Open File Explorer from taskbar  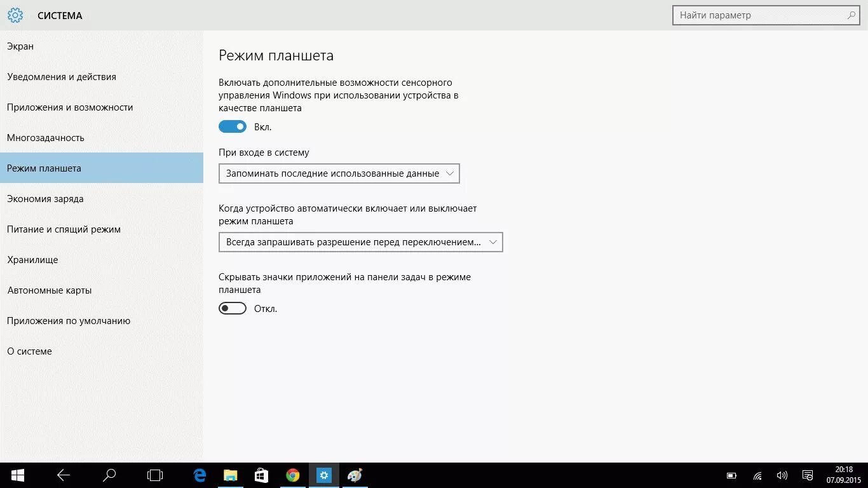pos(230,475)
